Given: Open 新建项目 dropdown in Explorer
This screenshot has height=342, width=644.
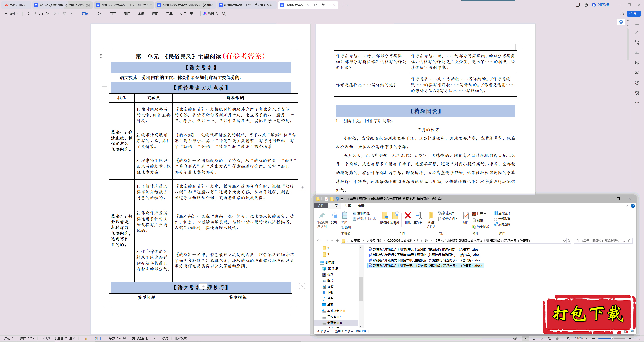Looking at the screenshot, I should tap(448, 213).
